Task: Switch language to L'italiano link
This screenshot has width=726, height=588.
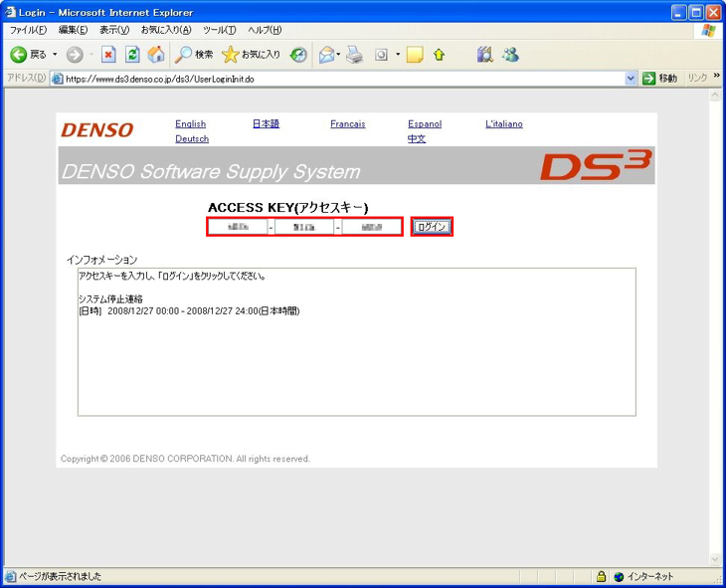Action: click(x=504, y=123)
